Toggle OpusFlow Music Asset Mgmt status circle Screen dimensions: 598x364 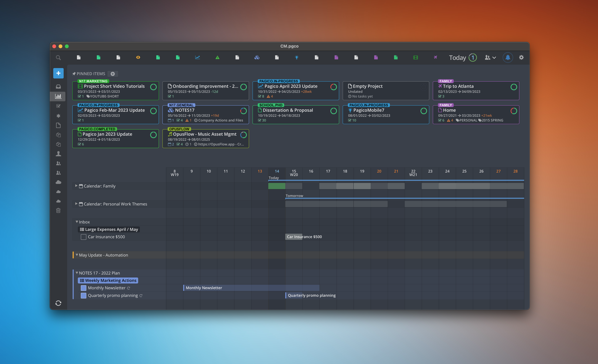point(243,135)
